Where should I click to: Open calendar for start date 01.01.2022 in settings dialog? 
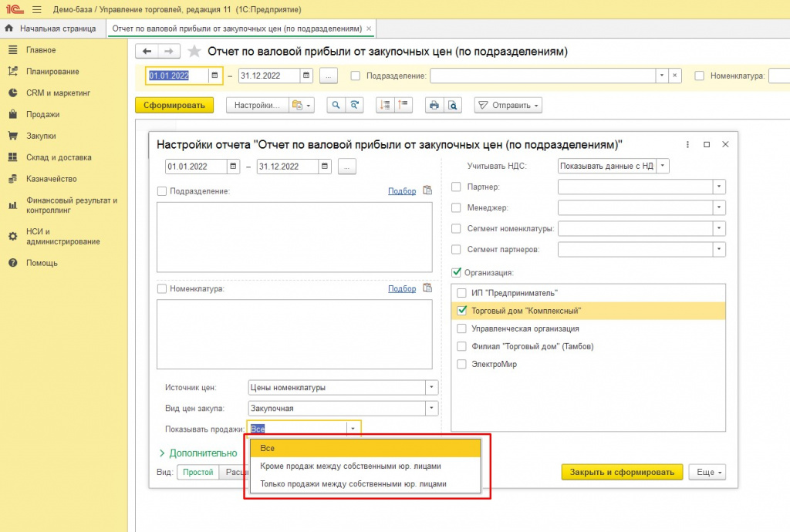233,167
